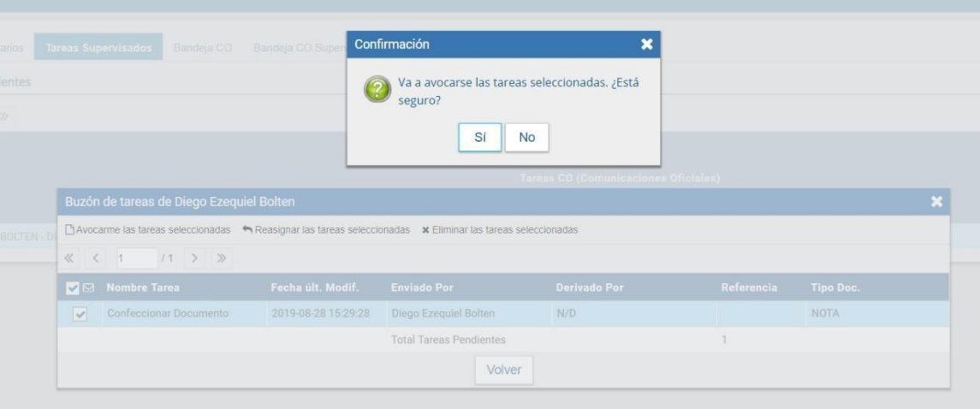Switch to the Tareas Supervisados tab
This screenshot has width=980, height=409.
(99, 46)
